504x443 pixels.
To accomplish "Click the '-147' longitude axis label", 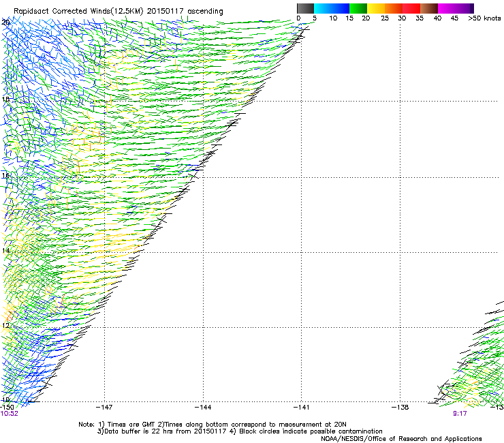I will pos(104,408).
